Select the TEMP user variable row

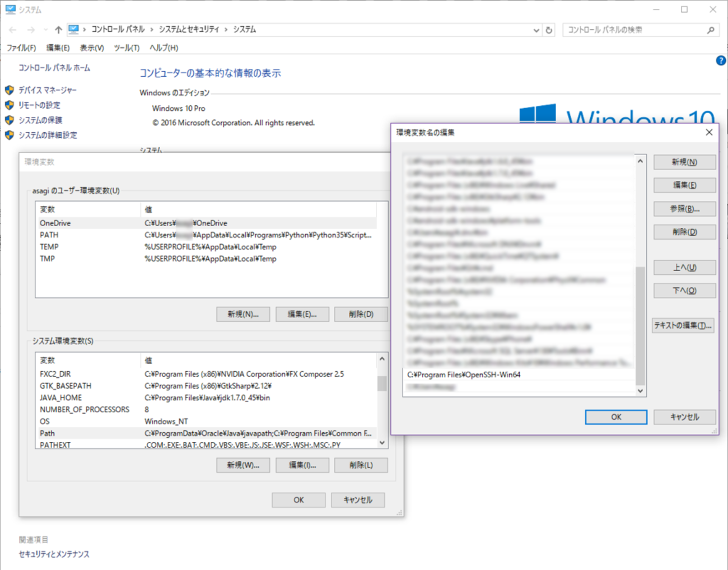coord(206,247)
